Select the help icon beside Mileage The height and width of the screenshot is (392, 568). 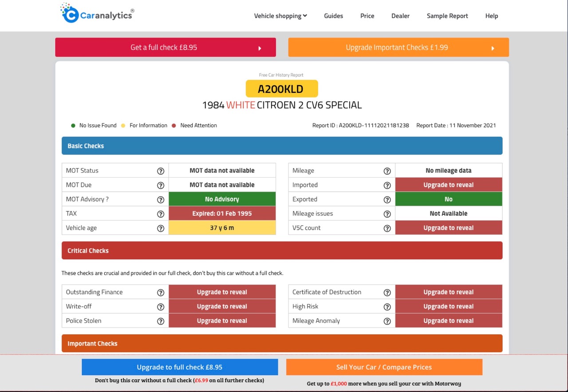(x=387, y=171)
